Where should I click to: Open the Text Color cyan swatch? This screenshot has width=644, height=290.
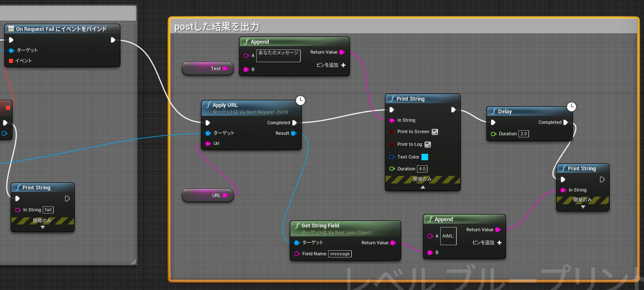425,157
